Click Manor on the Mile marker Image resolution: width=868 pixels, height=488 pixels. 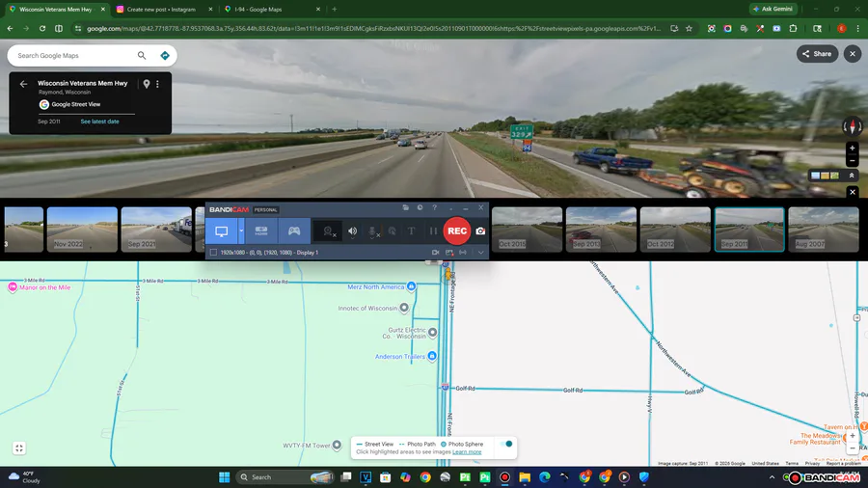[x=13, y=287]
